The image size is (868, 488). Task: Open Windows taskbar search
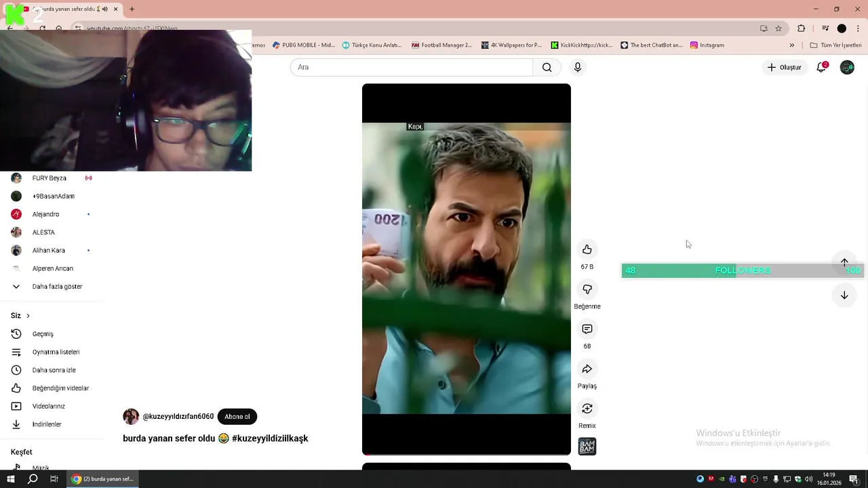(33, 479)
